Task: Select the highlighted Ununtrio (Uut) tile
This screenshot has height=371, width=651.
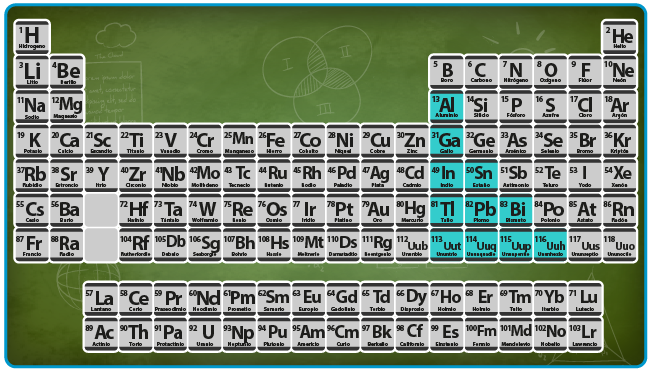Action: point(447,245)
